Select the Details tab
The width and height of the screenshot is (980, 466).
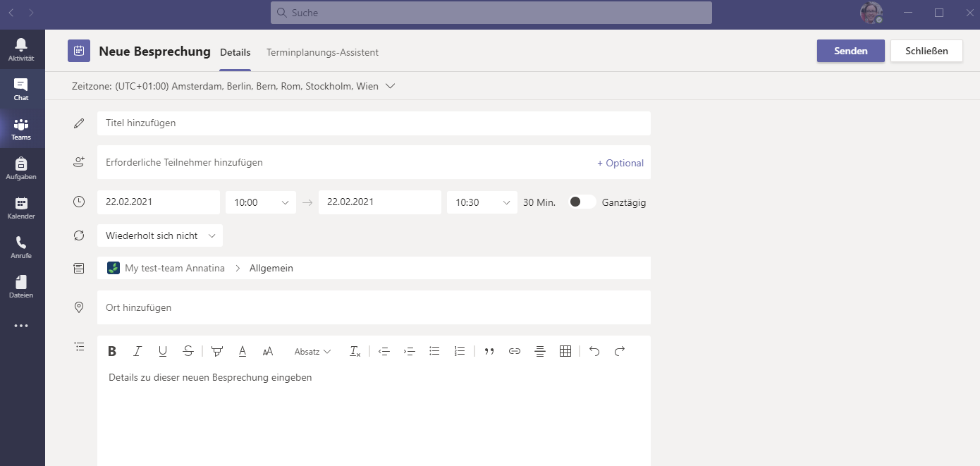point(235,52)
